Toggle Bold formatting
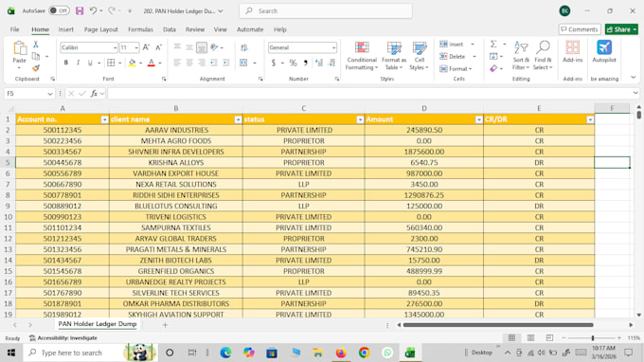 click(65, 63)
